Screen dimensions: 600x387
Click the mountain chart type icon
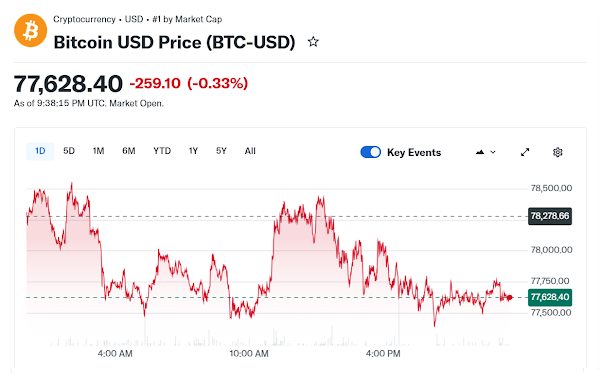pyautogui.click(x=480, y=152)
